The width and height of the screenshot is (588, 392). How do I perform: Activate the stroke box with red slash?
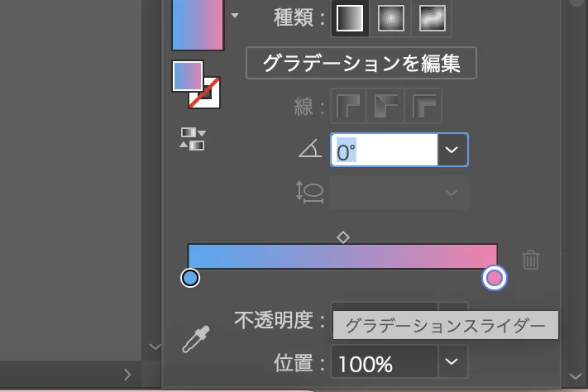tap(205, 94)
